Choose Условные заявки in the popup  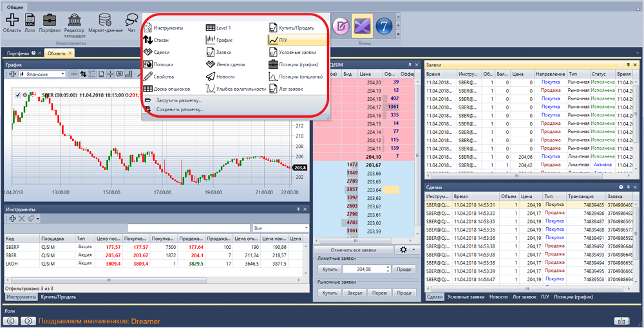[x=293, y=52]
